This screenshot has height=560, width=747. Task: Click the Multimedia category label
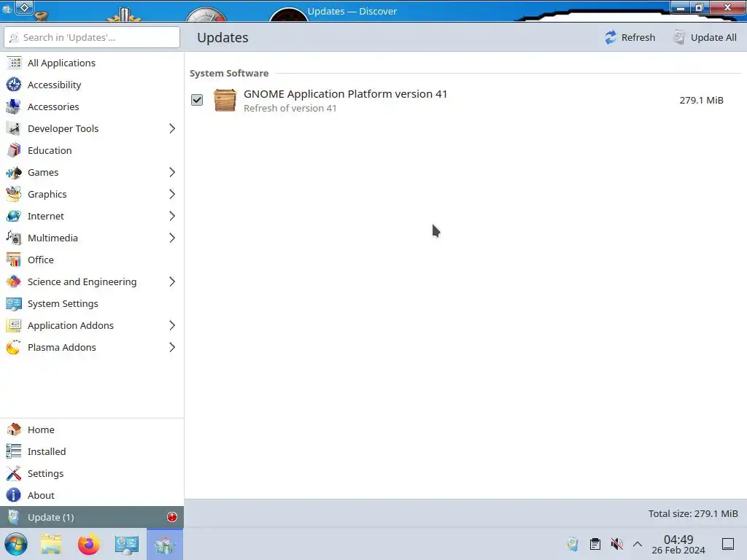point(53,238)
